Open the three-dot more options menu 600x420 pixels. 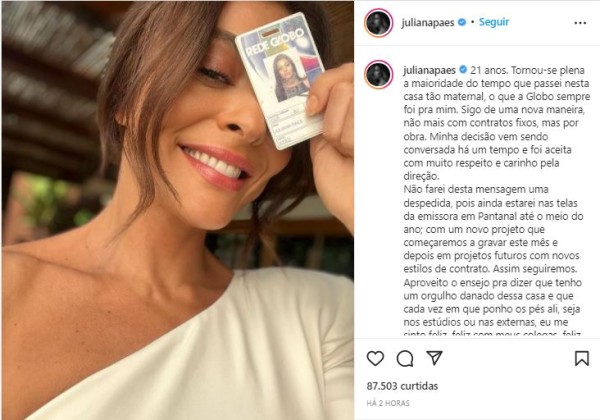[580, 23]
